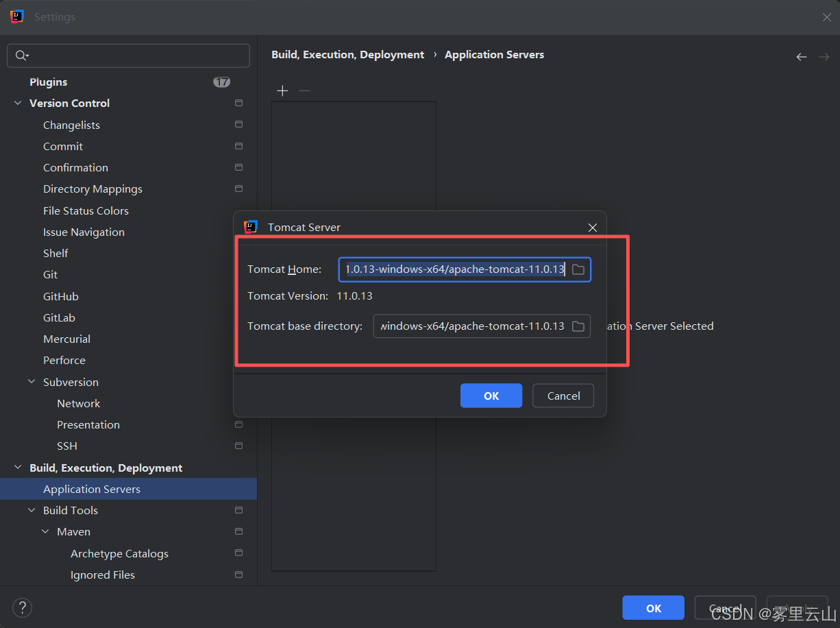The width and height of the screenshot is (840, 628).
Task: Click Build, Execution, Deployment breadcrumb
Action: click(x=348, y=55)
